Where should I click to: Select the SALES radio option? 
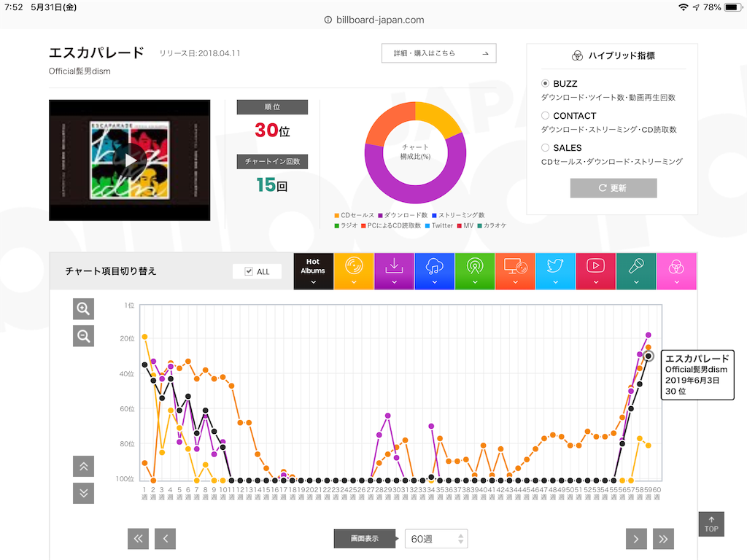546,147
